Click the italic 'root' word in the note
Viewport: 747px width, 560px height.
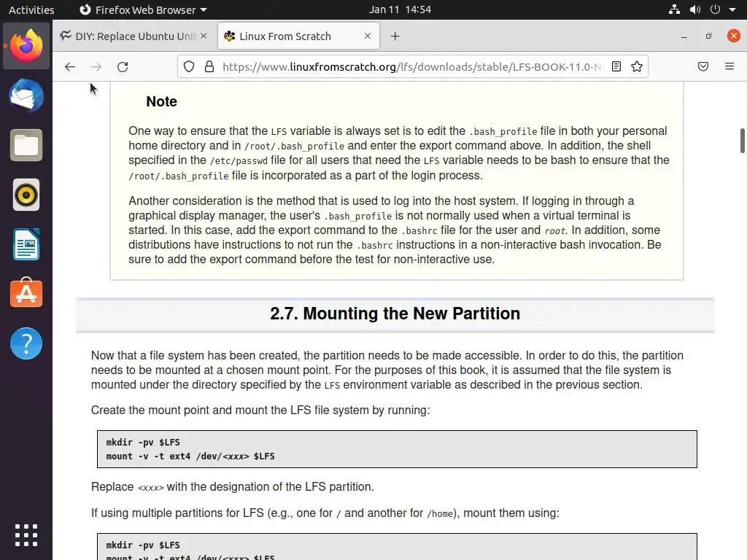coord(554,230)
